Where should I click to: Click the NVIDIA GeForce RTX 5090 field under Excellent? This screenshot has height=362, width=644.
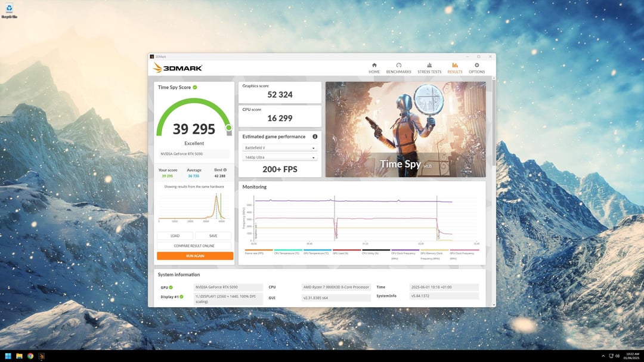coord(194,154)
